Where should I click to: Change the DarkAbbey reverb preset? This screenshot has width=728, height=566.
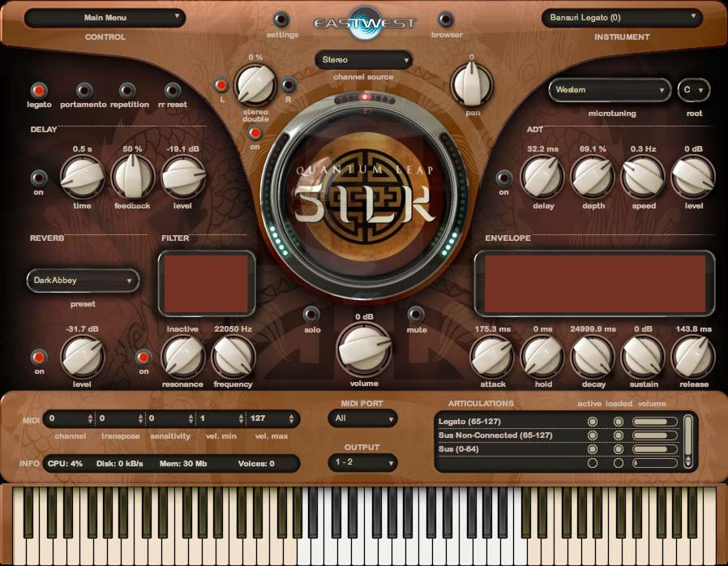point(82,281)
